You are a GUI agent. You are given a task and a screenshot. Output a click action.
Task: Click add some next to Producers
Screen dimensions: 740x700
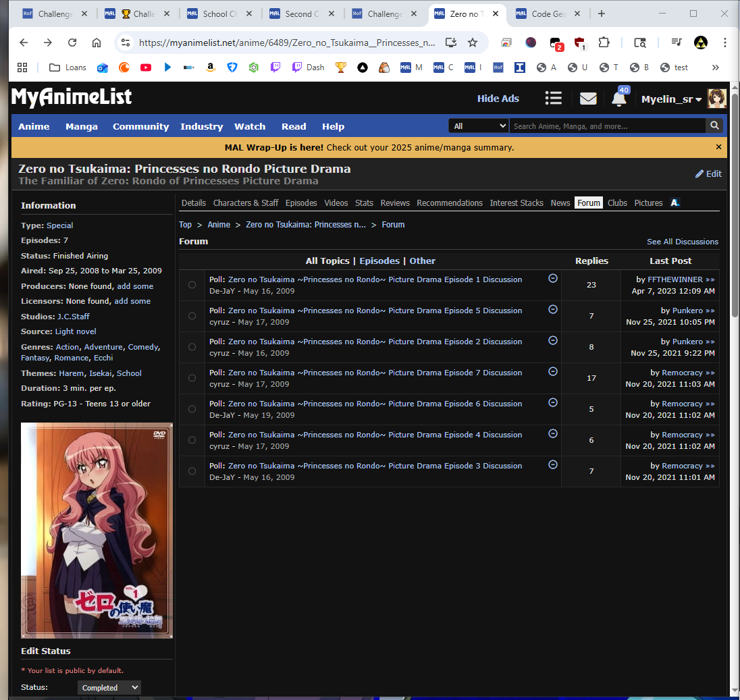(135, 286)
